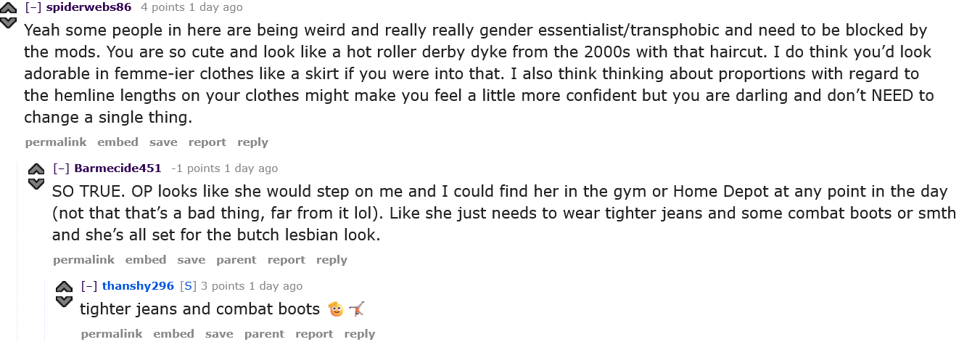Click the face emoji in thanshy296 reply
The width and height of the screenshot is (980, 342).
click(335, 309)
